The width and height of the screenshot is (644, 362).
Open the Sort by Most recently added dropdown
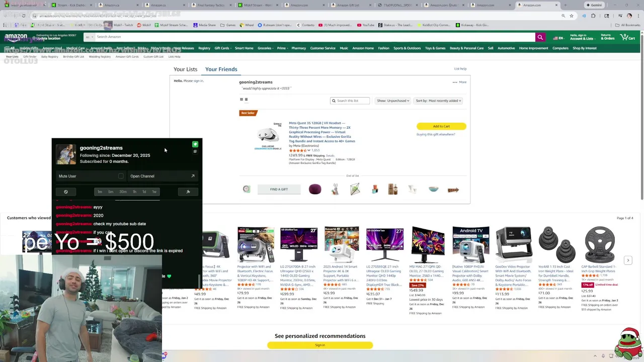[438, 101]
